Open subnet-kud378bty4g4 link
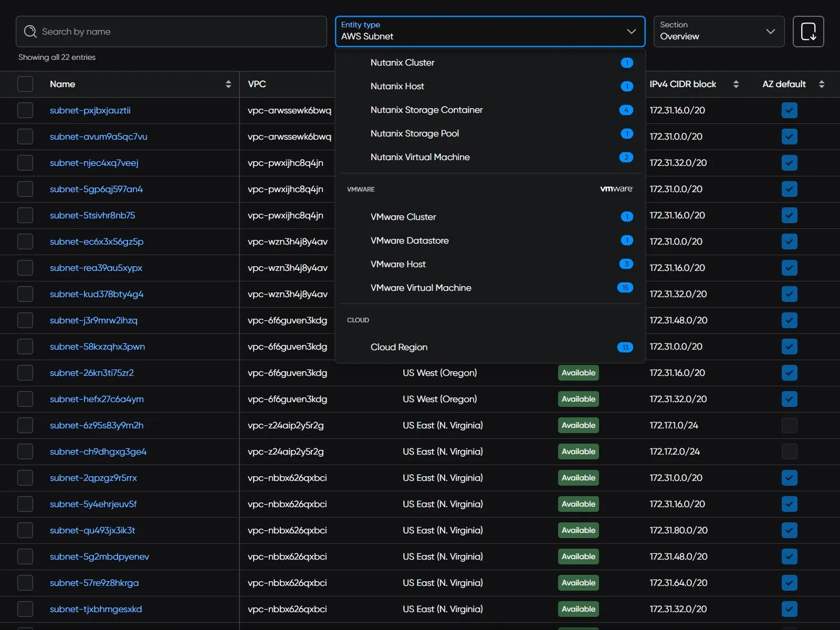 coord(97,294)
